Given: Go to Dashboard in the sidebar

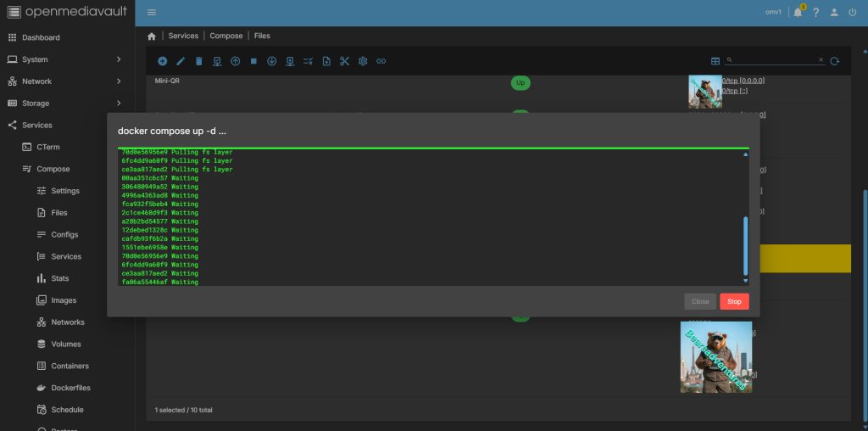Looking at the screenshot, I should [41, 37].
